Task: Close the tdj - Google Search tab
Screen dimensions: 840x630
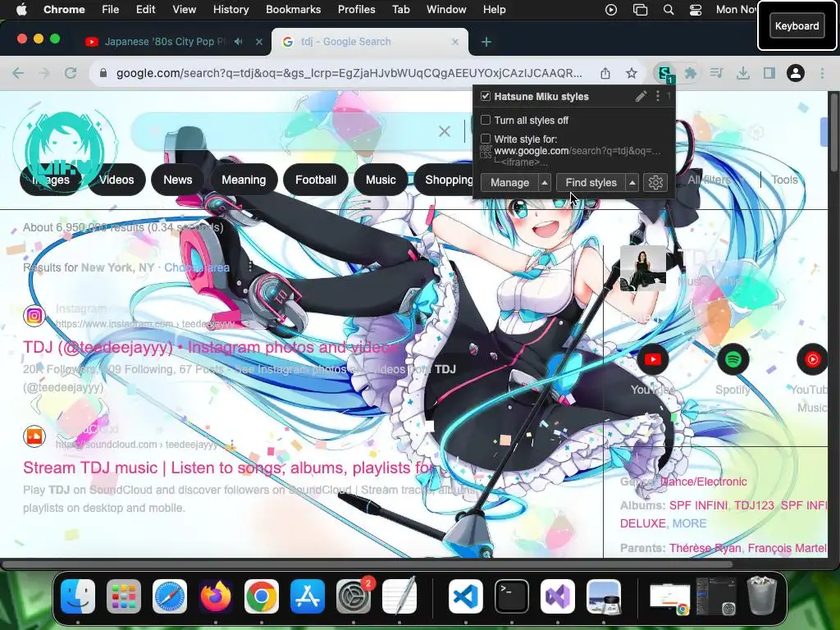Action: pos(454,42)
